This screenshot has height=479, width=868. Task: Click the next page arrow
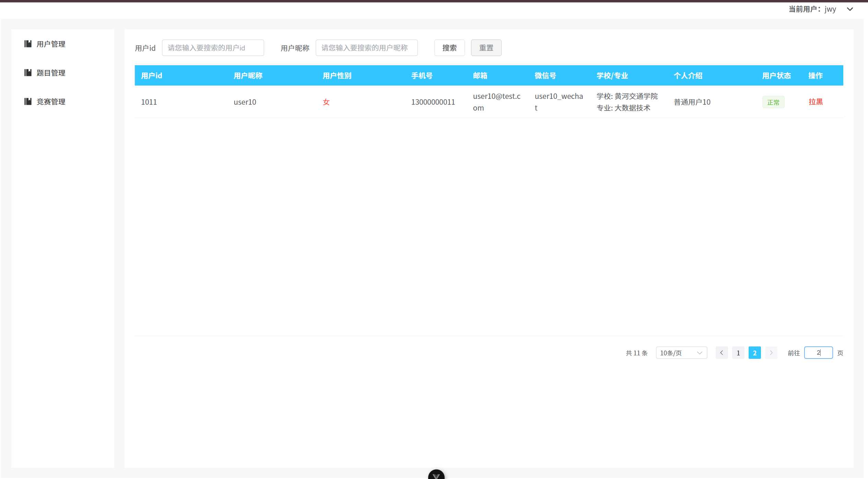click(x=771, y=353)
